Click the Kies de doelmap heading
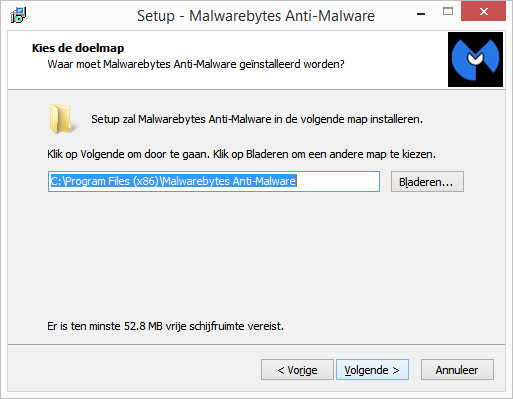Screen dimensions: 513x399 78,48
